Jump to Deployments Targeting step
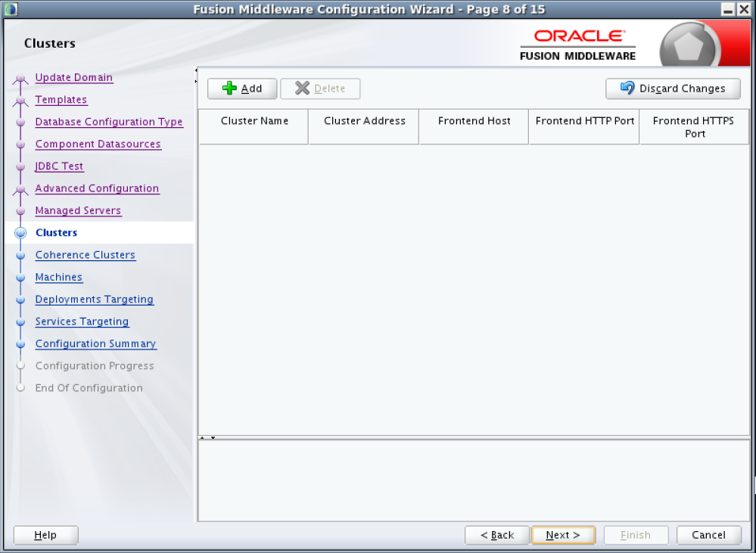The width and height of the screenshot is (756, 553). click(x=95, y=300)
